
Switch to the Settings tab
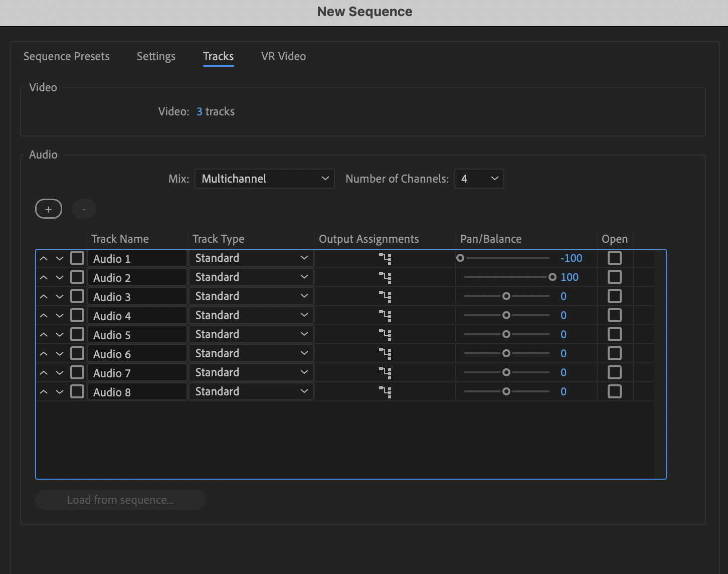click(x=156, y=56)
